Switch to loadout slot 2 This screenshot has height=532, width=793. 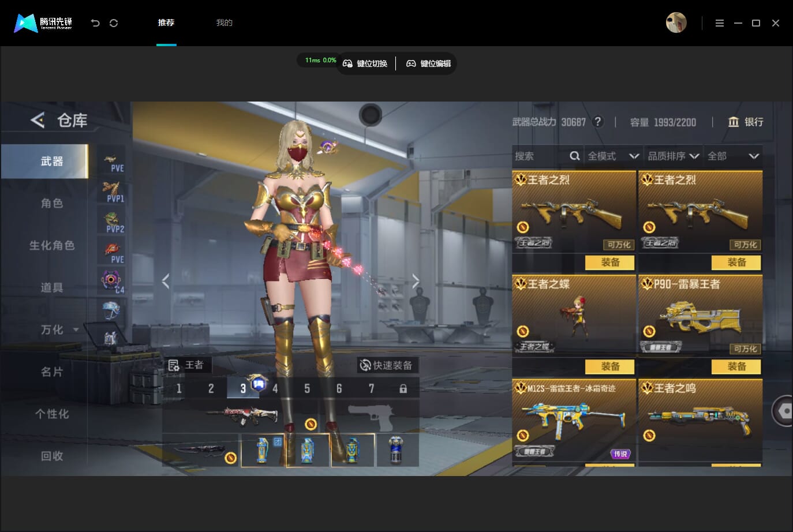[211, 388]
